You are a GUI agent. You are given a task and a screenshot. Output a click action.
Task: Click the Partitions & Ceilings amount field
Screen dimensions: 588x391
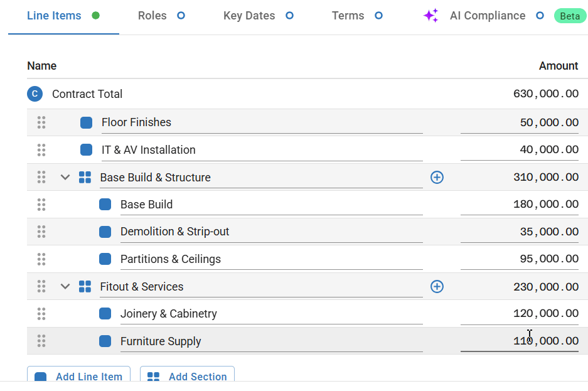[520, 259]
